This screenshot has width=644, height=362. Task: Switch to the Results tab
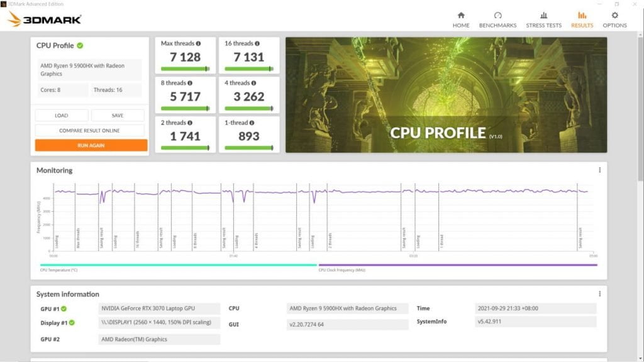click(x=582, y=19)
